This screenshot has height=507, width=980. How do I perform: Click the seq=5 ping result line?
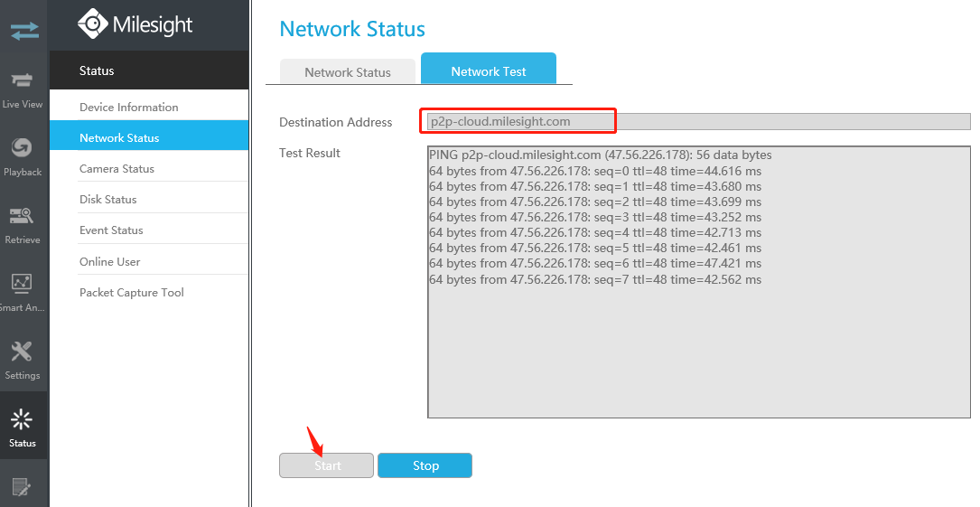(x=595, y=249)
